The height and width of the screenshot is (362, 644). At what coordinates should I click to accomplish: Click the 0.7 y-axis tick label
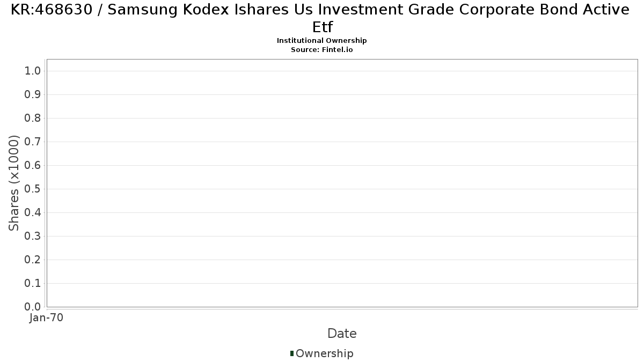click(x=33, y=142)
